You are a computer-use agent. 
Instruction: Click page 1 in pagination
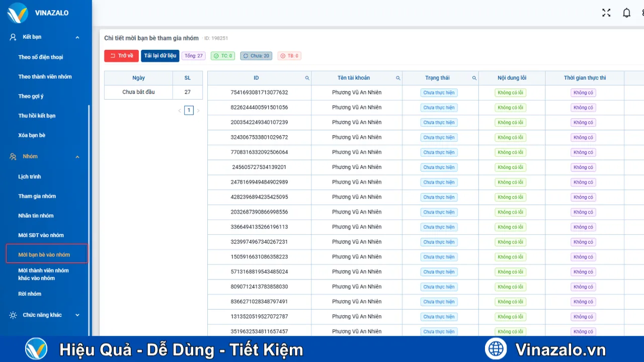(x=189, y=111)
